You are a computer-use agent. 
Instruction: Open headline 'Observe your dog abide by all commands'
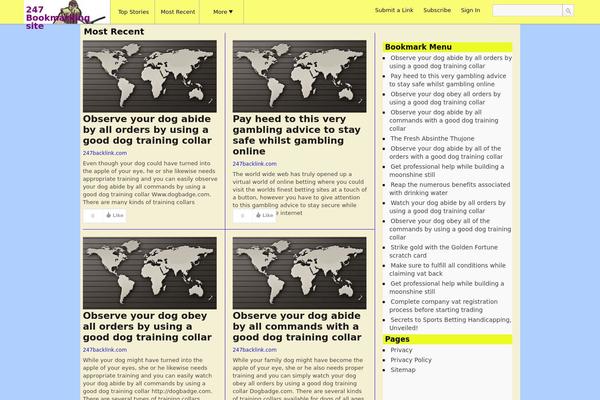point(297,327)
